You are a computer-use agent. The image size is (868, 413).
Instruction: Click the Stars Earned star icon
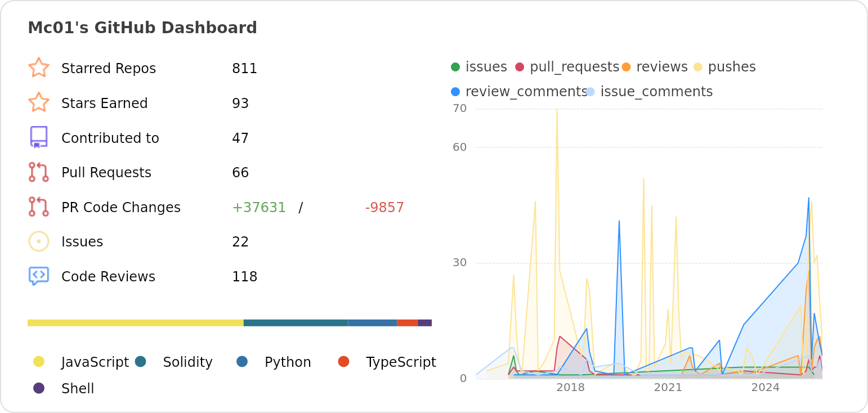click(x=39, y=102)
